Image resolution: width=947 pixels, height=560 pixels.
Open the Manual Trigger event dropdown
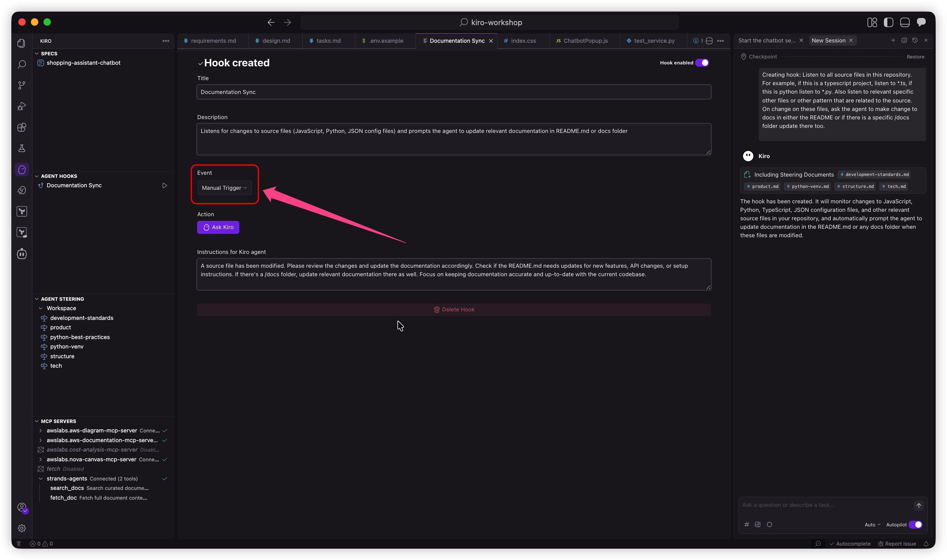click(224, 188)
